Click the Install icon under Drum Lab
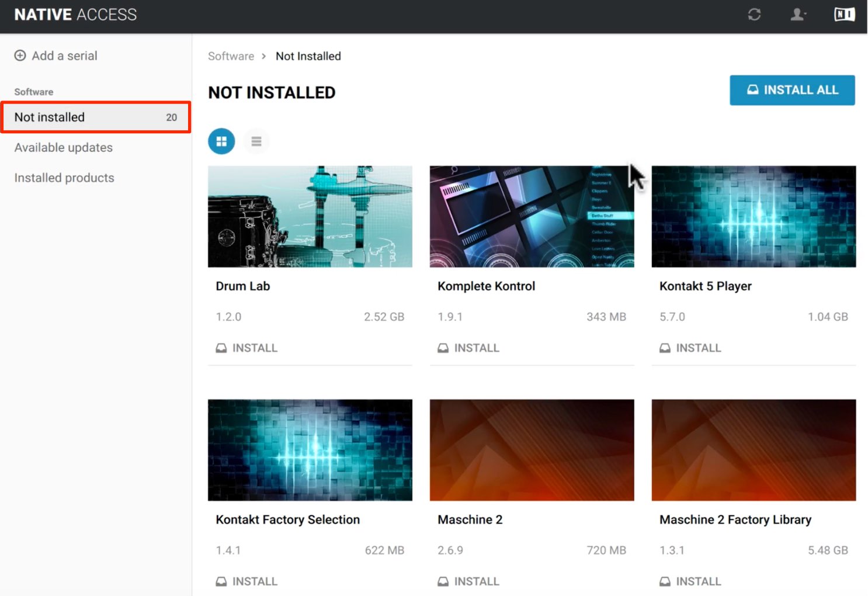 click(x=221, y=348)
